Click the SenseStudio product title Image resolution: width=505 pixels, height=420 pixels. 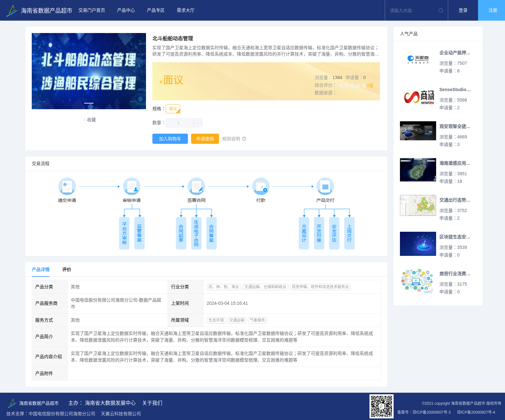(455, 90)
